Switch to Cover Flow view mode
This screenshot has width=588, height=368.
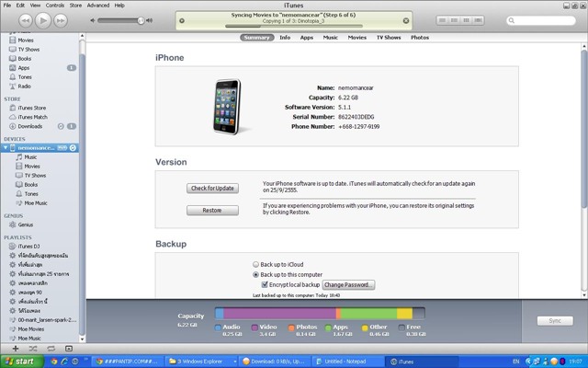pos(478,20)
